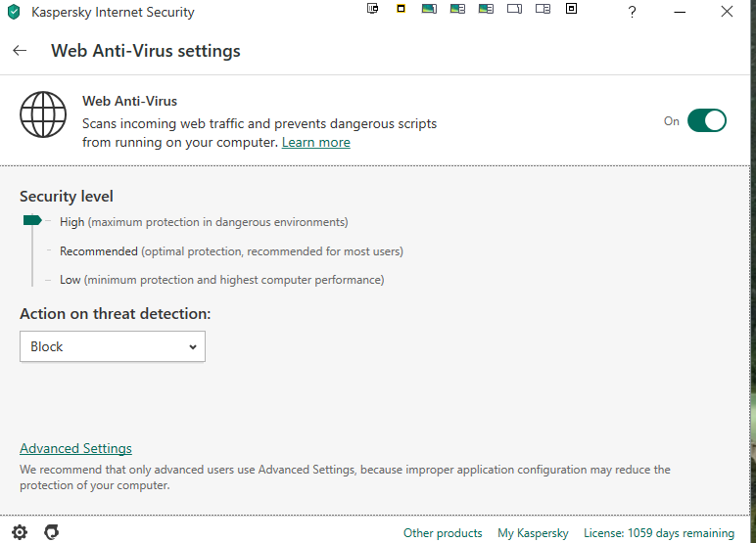This screenshot has height=543, width=756.
Task: Select the High security level label
Action: 72,222
